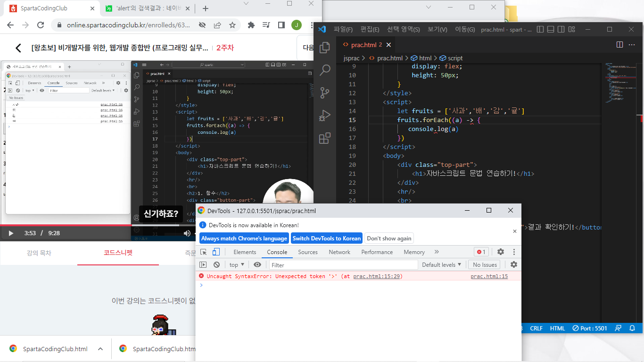Split the VS Code editor to the right
The height and width of the screenshot is (362, 644).
[620, 45]
